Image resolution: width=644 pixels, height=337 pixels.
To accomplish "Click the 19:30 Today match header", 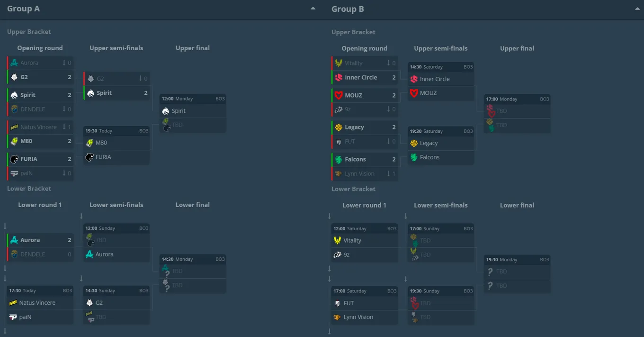I will coord(116,131).
